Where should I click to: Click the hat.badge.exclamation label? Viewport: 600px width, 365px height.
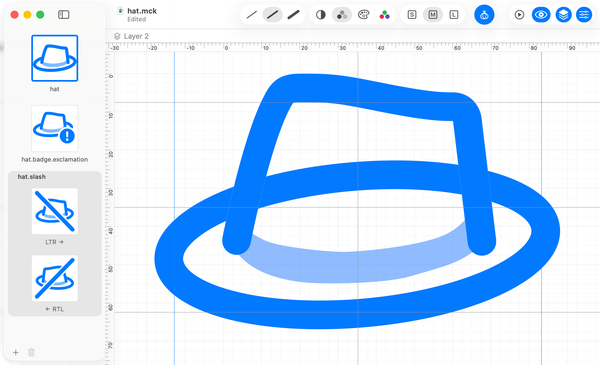tap(55, 159)
